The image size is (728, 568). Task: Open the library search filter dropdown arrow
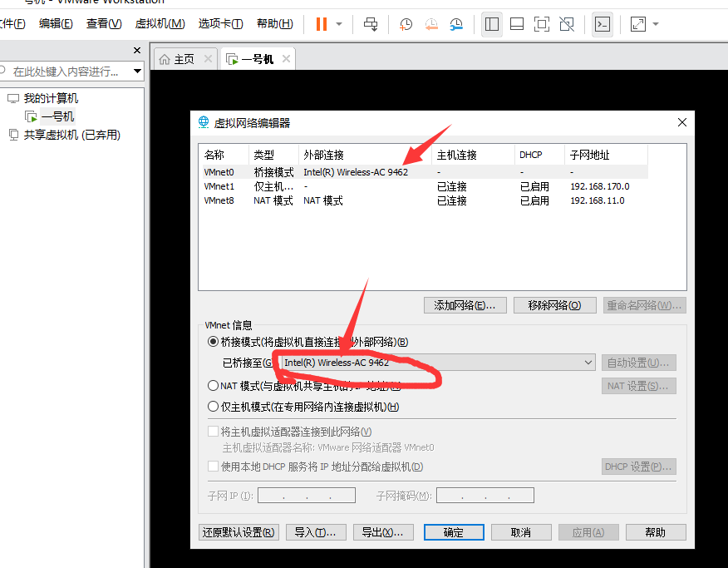pyautogui.click(x=137, y=72)
